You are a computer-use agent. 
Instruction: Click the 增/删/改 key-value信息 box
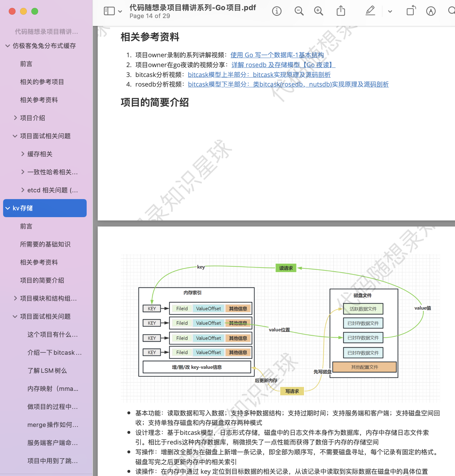click(x=197, y=367)
